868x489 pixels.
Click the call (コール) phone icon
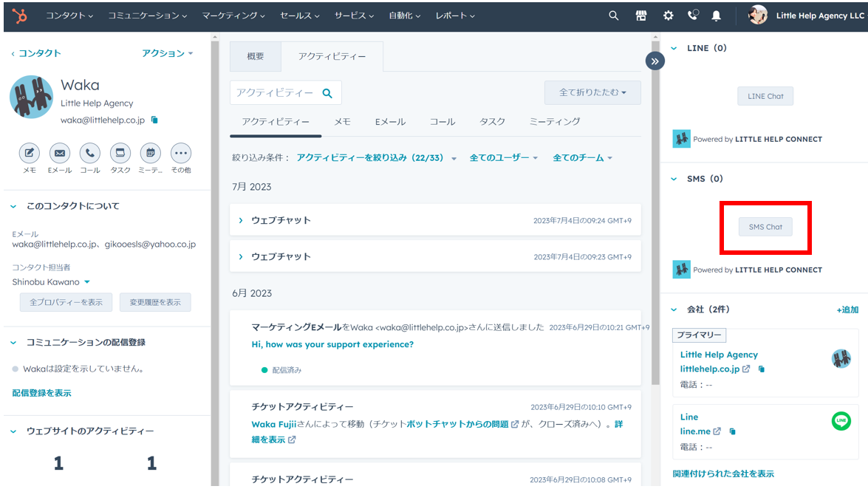coord(90,153)
